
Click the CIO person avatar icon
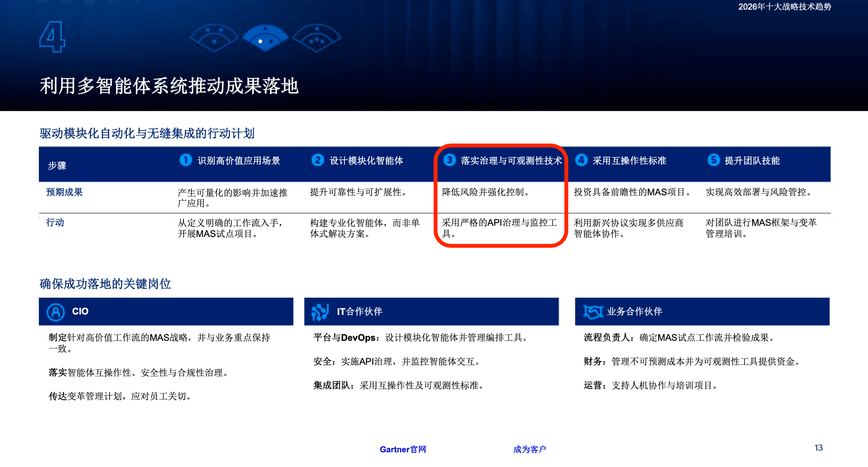[56, 312]
